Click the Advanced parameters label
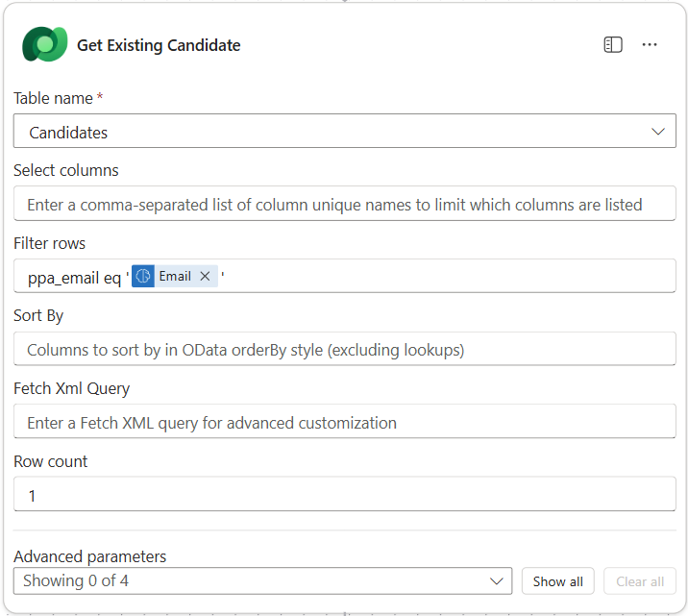This screenshot has height=616, width=688. pos(89,556)
